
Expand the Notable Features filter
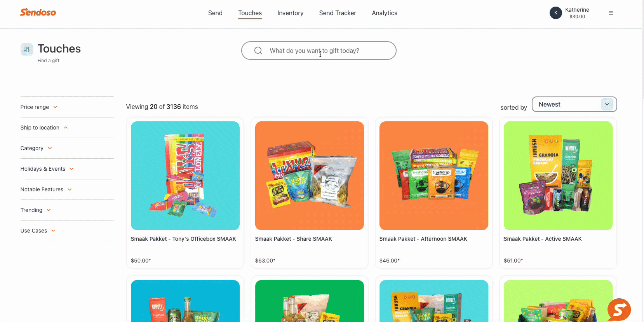[x=46, y=189]
